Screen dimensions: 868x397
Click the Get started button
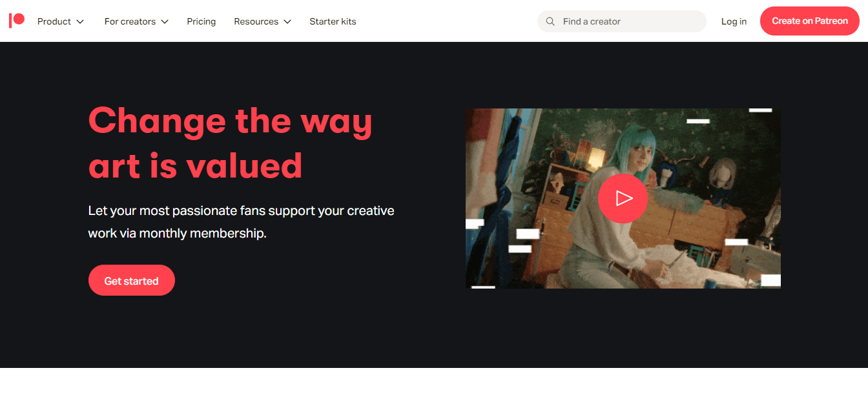pyautogui.click(x=132, y=281)
